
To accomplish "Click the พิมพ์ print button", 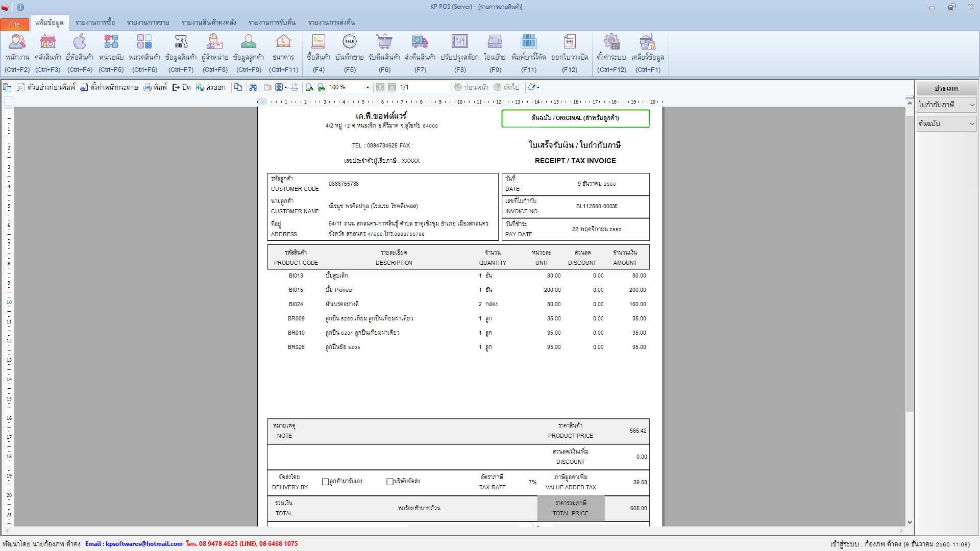I will point(155,87).
